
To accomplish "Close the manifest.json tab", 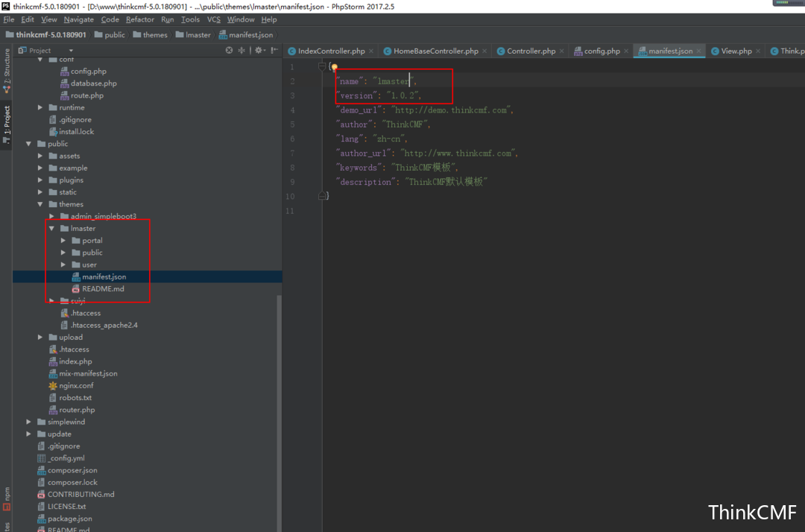I will (698, 51).
